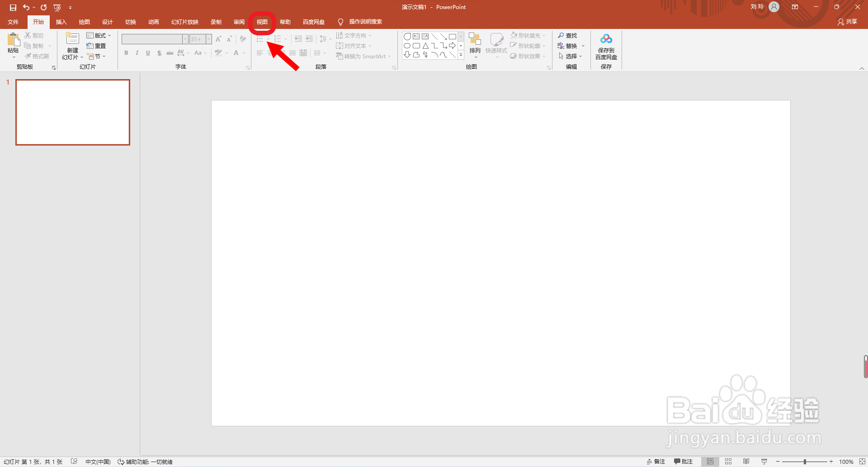Screen dimensions: 868x467
Task: Click the clear formatting icon
Action: tap(243, 39)
